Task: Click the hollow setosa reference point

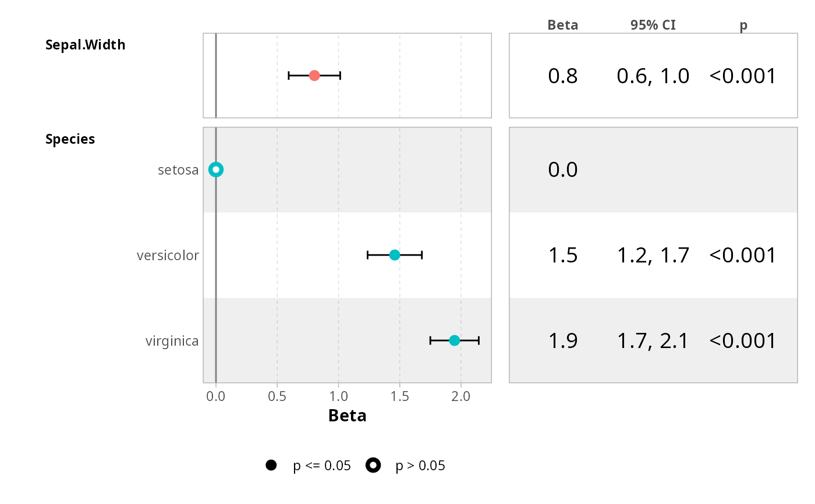Action: coord(216,169)
